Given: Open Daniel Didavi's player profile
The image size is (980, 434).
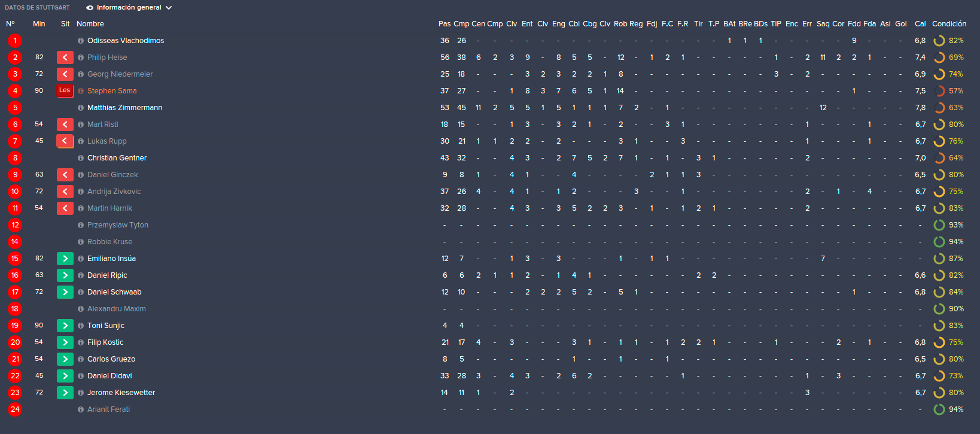Looking at the screenshot, I should [x=109, y=376].
